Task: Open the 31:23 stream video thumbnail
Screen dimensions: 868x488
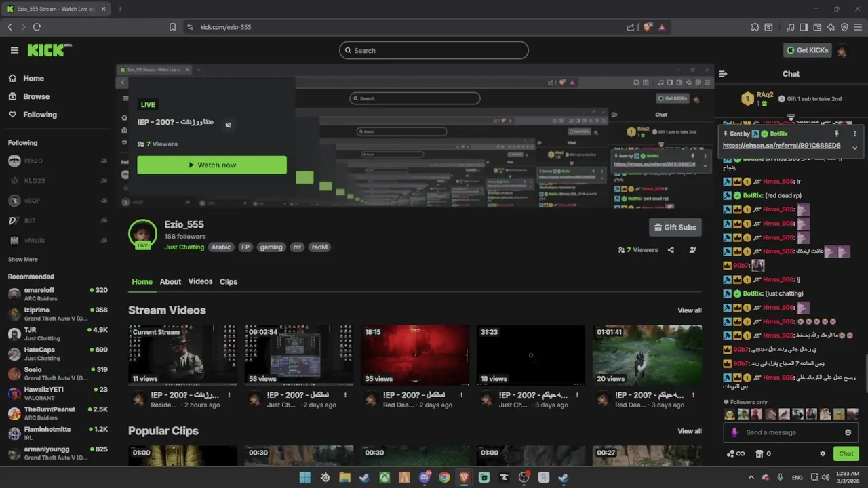Action: (531, 355)
